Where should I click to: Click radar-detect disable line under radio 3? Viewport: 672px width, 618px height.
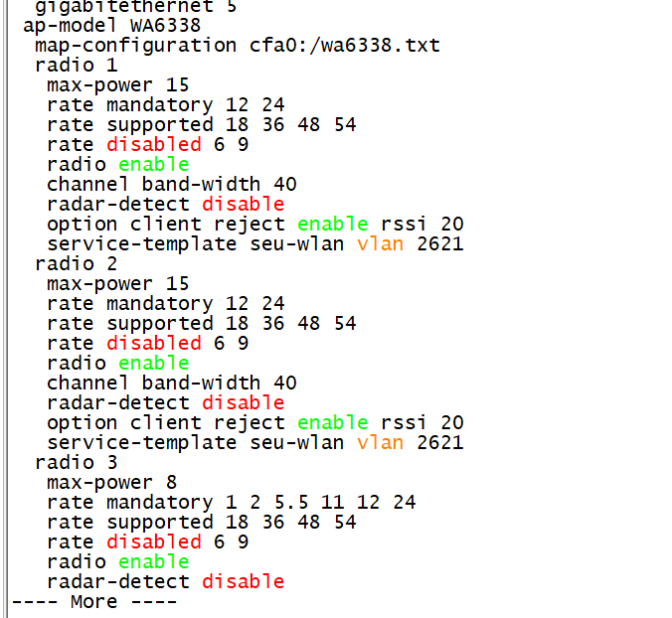click(165, 582)
